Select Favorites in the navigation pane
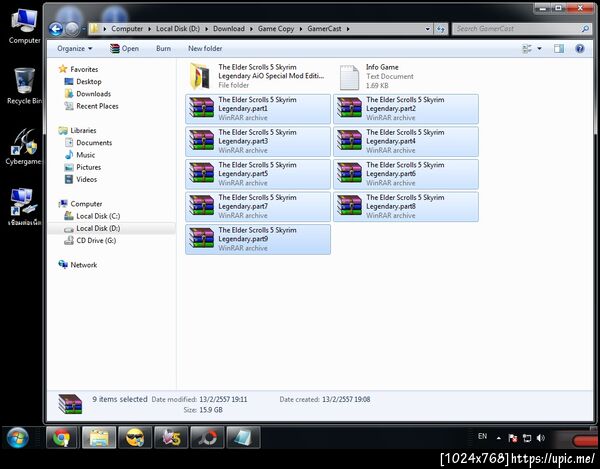600x469 pixels. (78, 69)
